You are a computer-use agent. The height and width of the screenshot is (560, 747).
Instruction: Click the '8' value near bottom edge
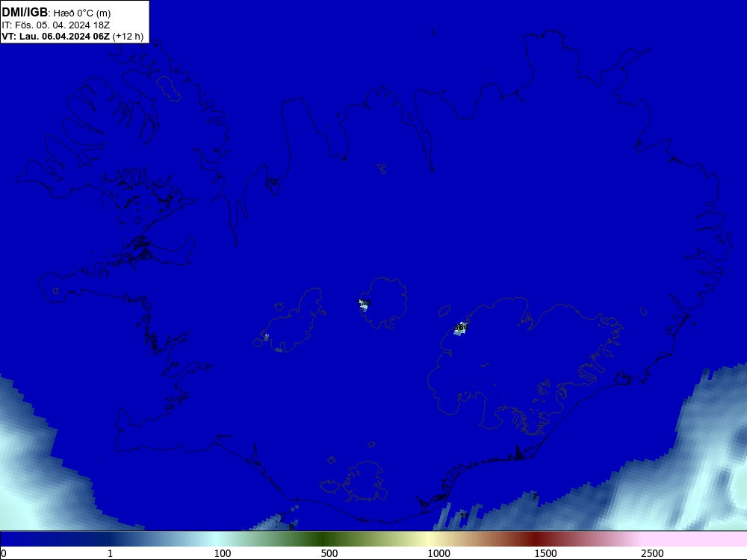291,527
